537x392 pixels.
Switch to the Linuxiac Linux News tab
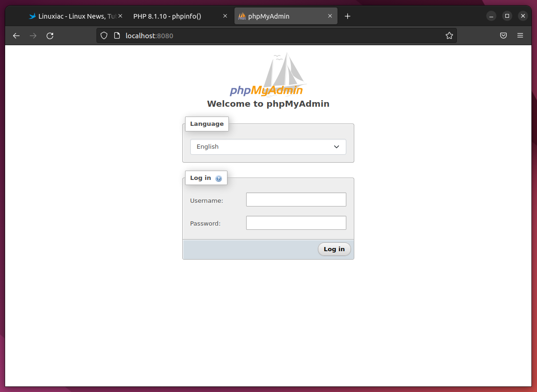point(76,16)
